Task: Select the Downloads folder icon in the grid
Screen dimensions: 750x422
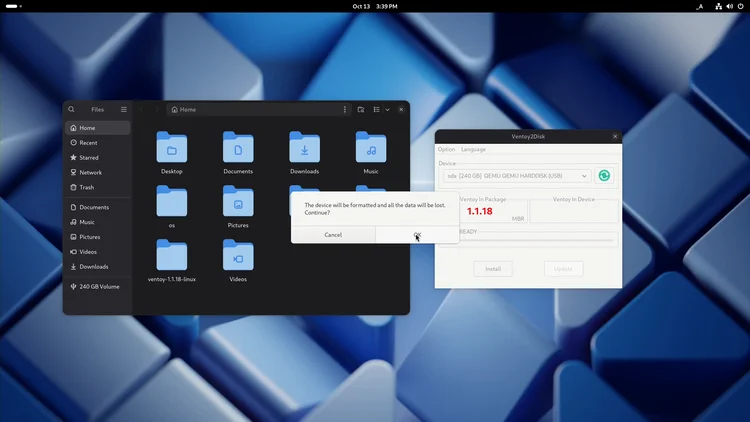Action: pyautogui.click(x=304, y=147)
